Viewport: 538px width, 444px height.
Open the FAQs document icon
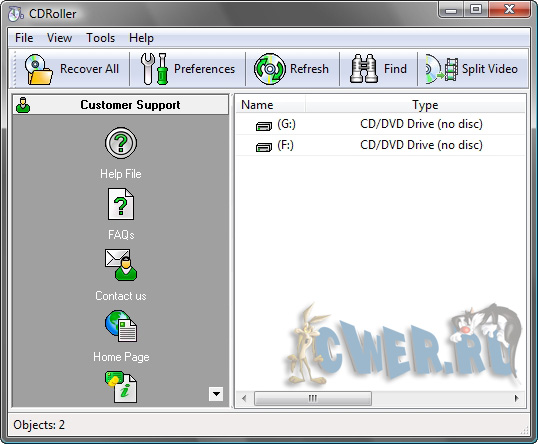121,204
